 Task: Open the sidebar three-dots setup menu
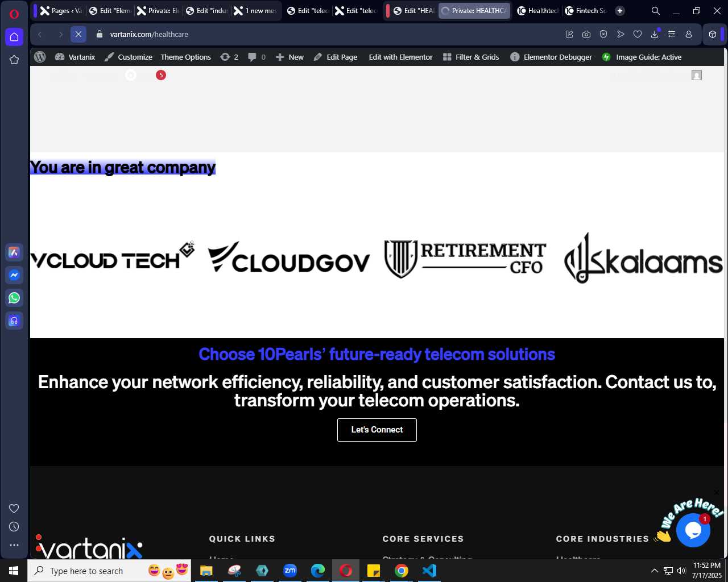pyautogui.click(x=14, y=545)
